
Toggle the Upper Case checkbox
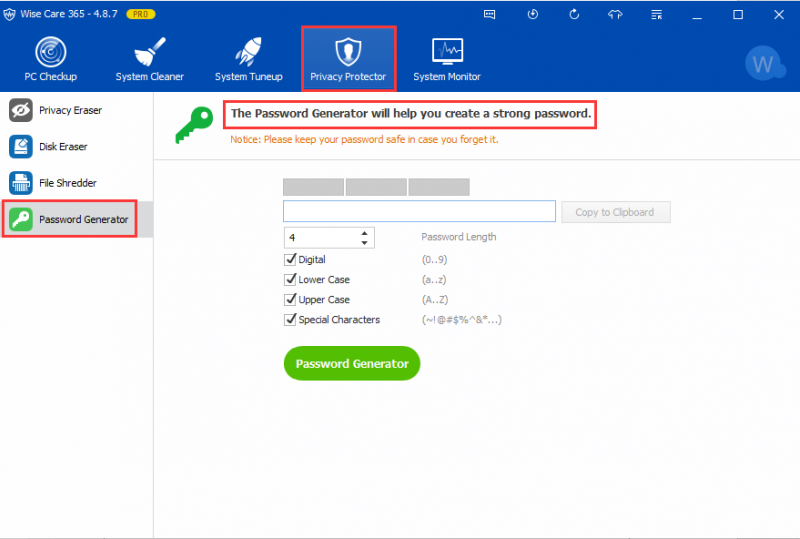tap(290, 299)
